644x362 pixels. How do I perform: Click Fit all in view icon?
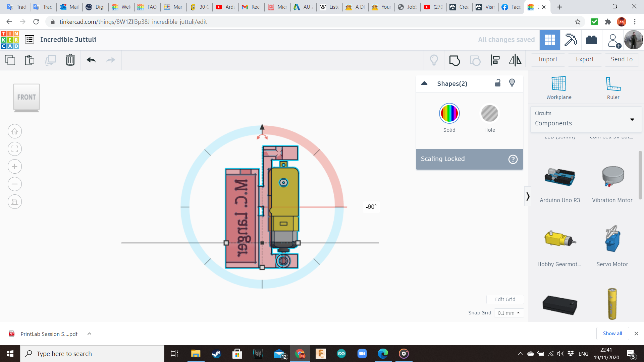(15, 149)
